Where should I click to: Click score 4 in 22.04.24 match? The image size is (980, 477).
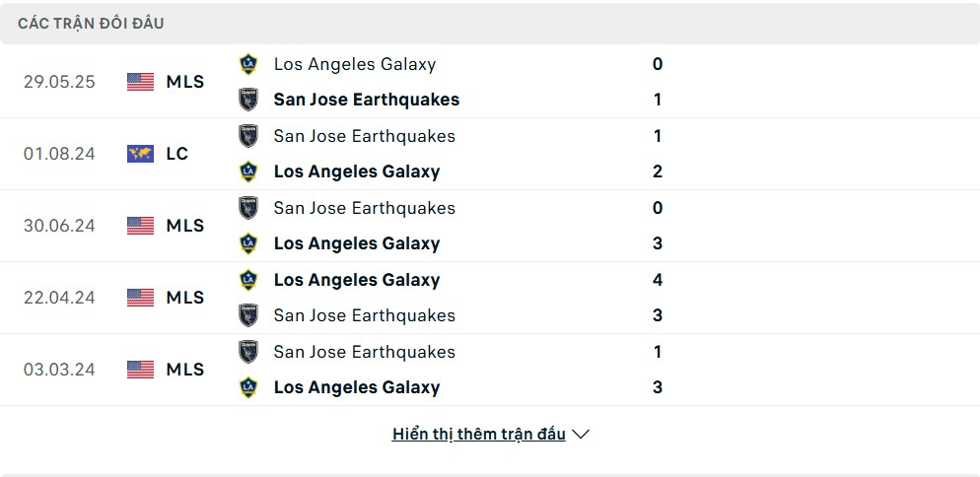click(658, 280)
